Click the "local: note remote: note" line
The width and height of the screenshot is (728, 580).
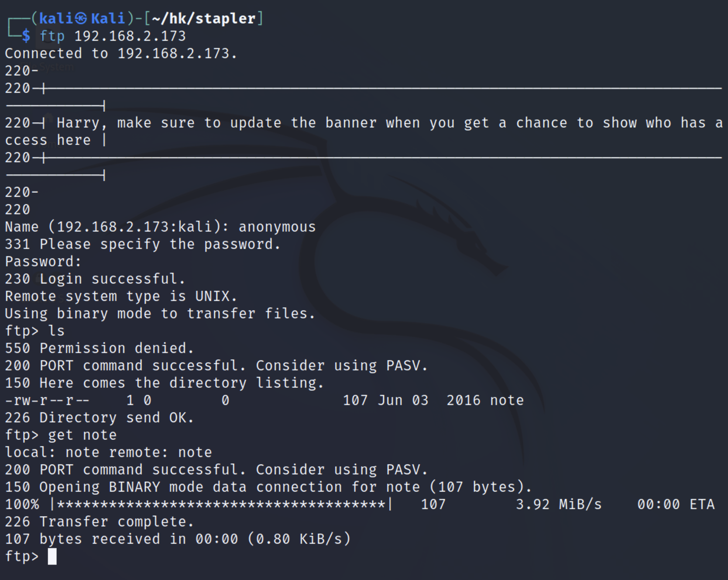[x=108, y=452]
